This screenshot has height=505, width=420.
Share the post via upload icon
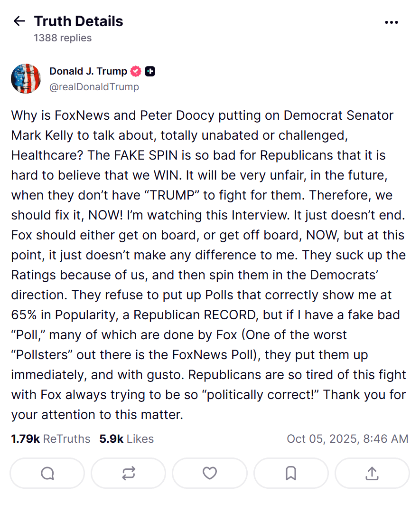pyautogui.click(x=372, y=473)
